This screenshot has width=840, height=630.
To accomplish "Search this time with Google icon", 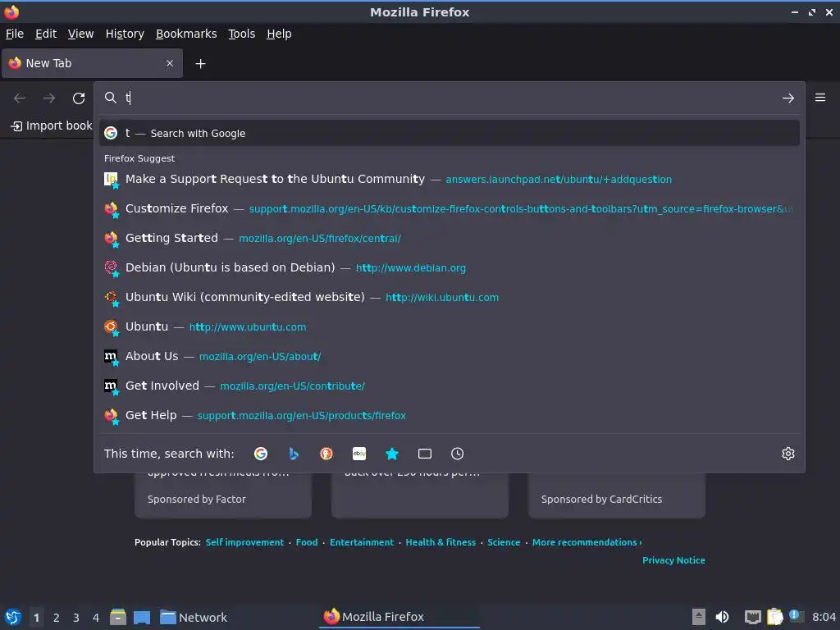I will click(261, 454).
